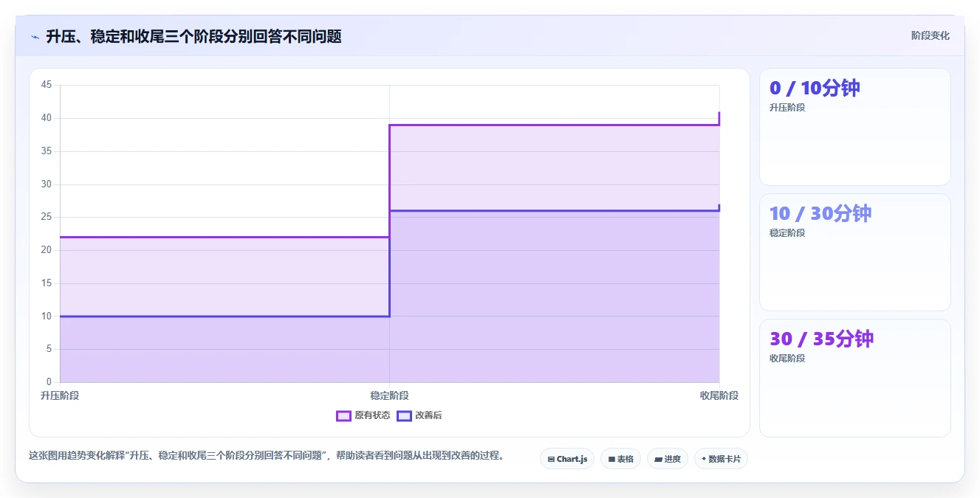
Task: Click the 原有状态 legend color box
Action: (343, 415)
